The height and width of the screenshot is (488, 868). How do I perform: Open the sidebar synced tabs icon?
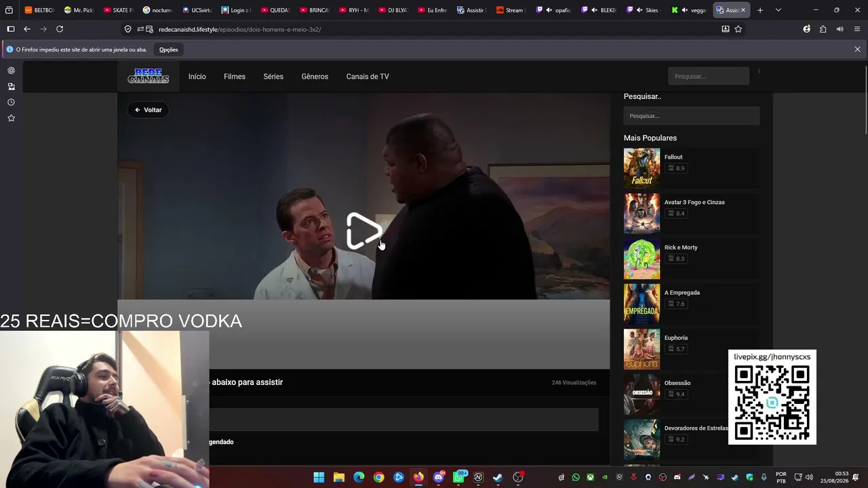tap(11, 86)
